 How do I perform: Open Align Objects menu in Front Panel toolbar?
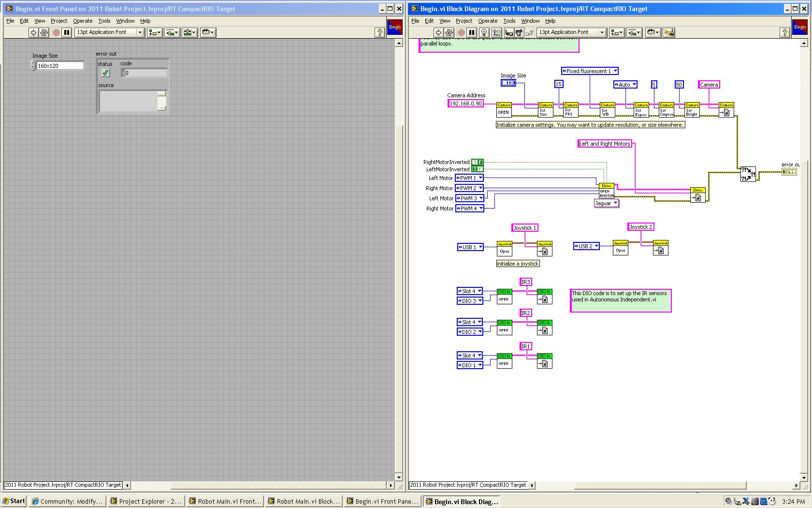tap(155, 32)
